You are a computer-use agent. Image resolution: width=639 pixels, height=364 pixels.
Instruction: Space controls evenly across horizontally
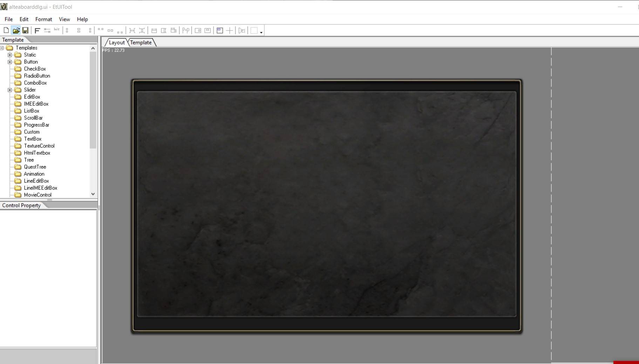pyautogui.click(x=132, y=30)
